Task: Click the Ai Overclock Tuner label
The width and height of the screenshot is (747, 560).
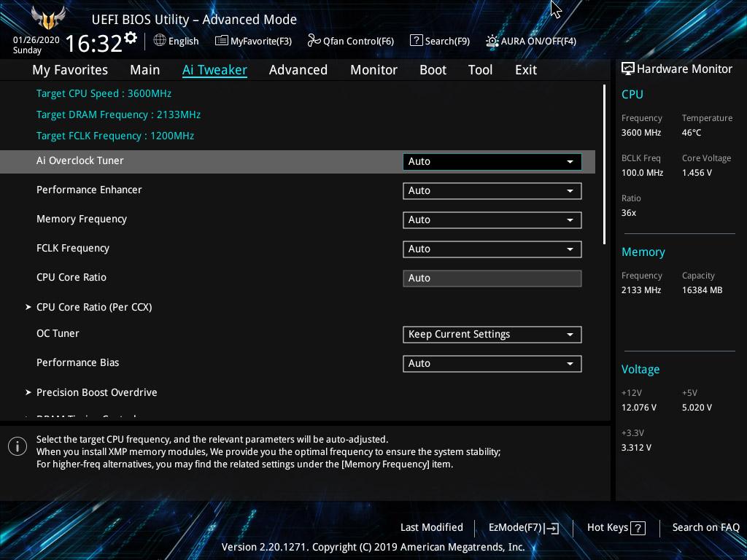Action: [x=80, y=160]
